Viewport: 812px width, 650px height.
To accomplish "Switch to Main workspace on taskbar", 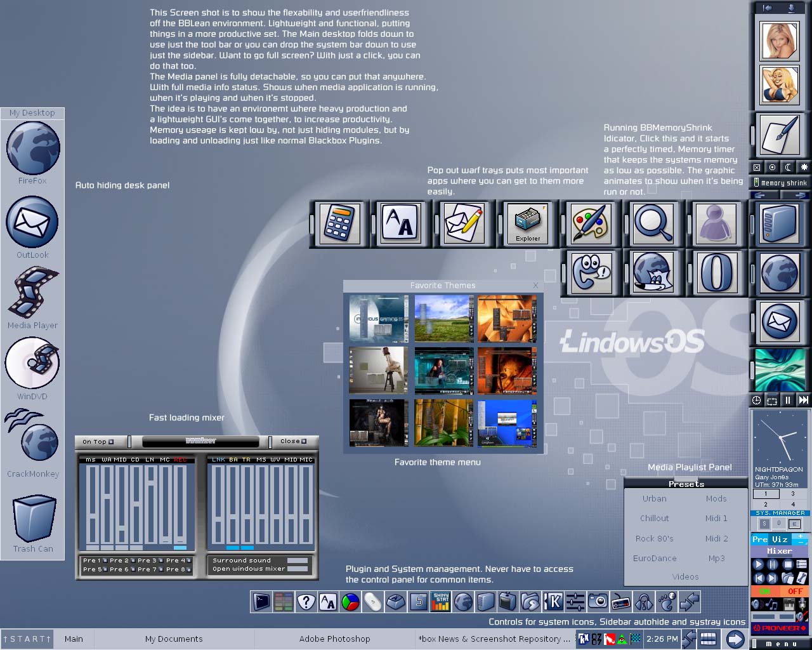I will point(74,639).
